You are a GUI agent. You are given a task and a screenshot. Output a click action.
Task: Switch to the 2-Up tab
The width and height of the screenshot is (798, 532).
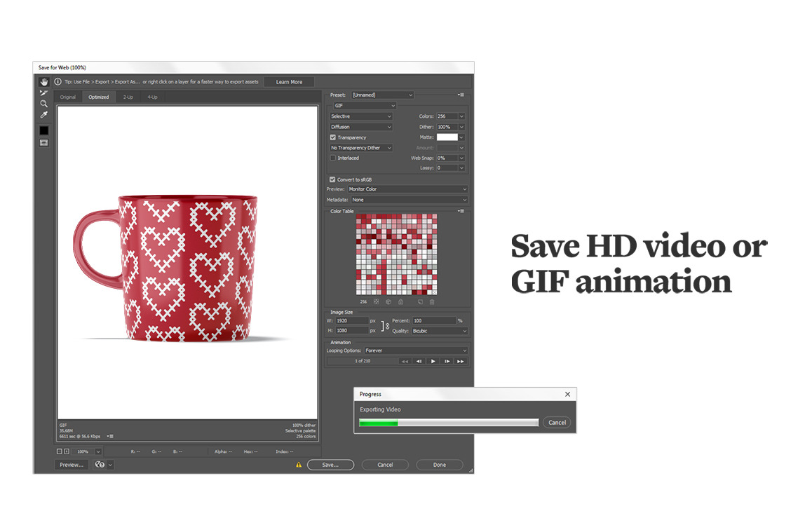[x=128, y=97]
